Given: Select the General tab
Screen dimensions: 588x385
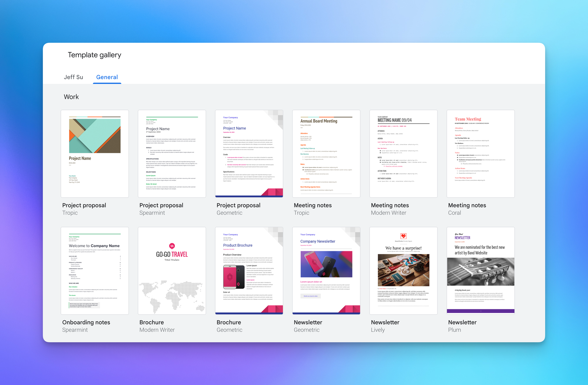Looking at the screenshot, I should pyautogui.click(x=107, y=77).
